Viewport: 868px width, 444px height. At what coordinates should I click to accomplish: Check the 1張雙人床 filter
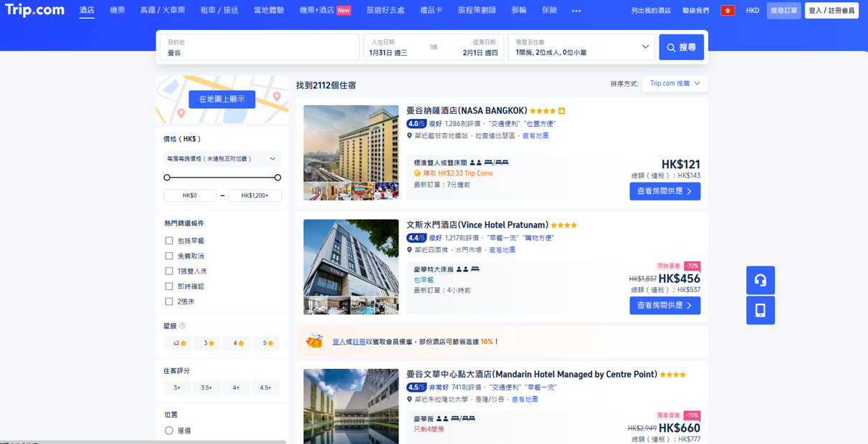click(169, 271)
